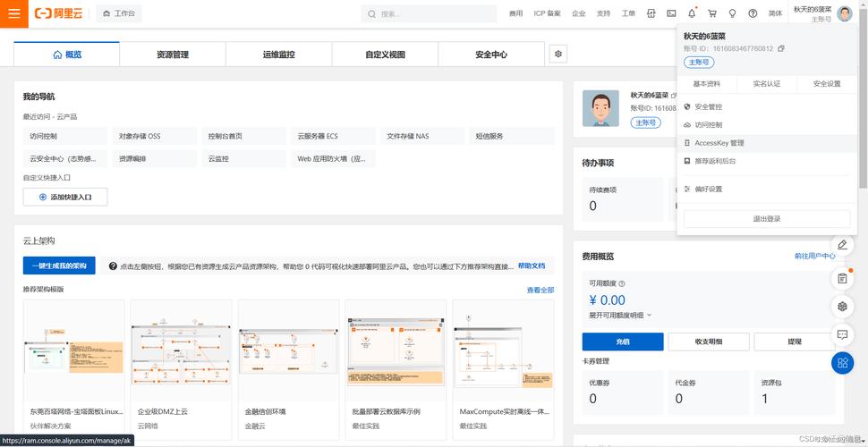Focus the top 搜索 search box

[429, 13]
